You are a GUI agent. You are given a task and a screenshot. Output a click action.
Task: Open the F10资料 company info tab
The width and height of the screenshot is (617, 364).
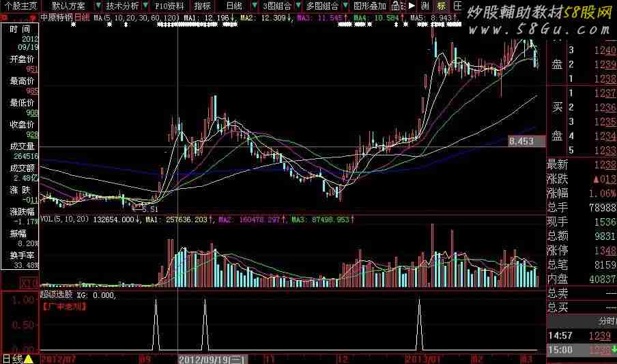click(169, 6)
